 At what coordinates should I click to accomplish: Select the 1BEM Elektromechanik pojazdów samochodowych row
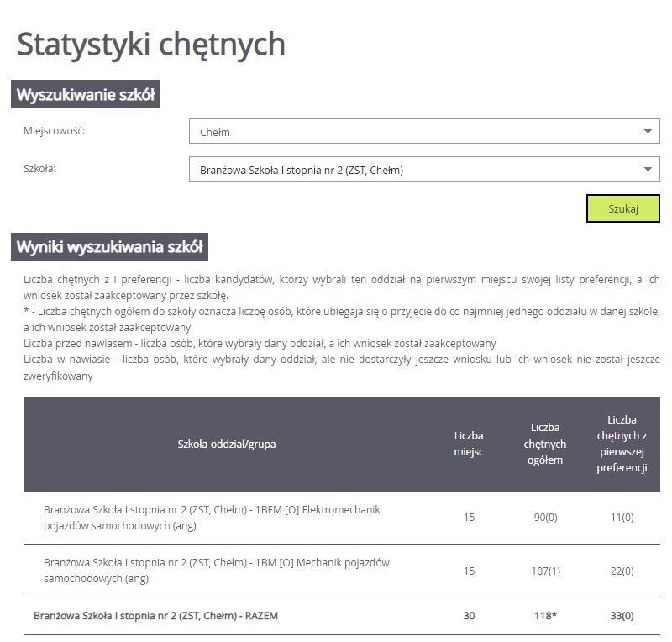coord(212,518)
